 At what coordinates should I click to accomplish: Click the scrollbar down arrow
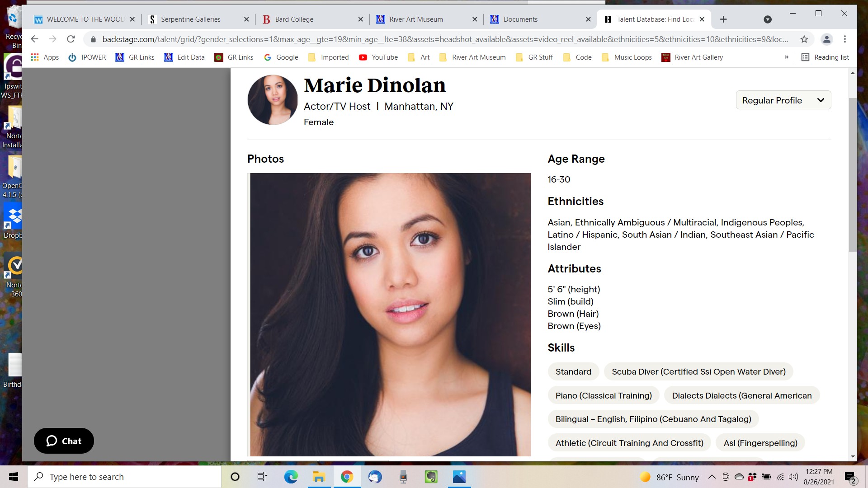853,457
